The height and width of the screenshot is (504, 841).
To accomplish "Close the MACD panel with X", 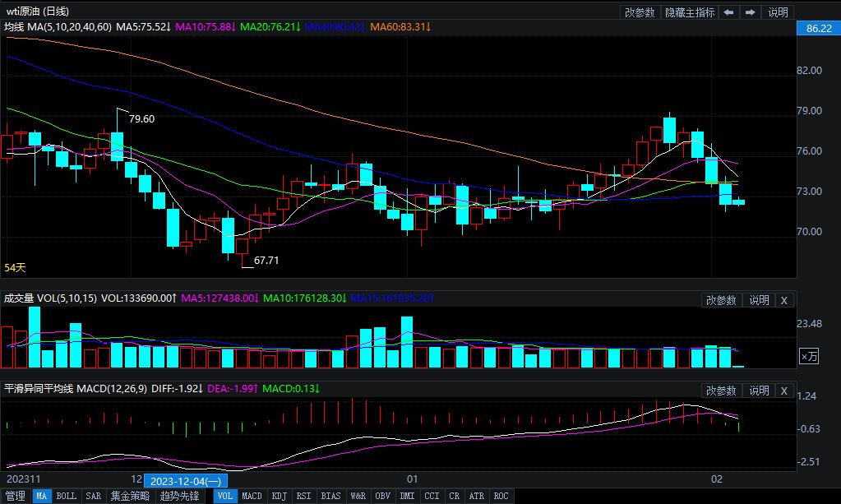I will click(784, 391).
